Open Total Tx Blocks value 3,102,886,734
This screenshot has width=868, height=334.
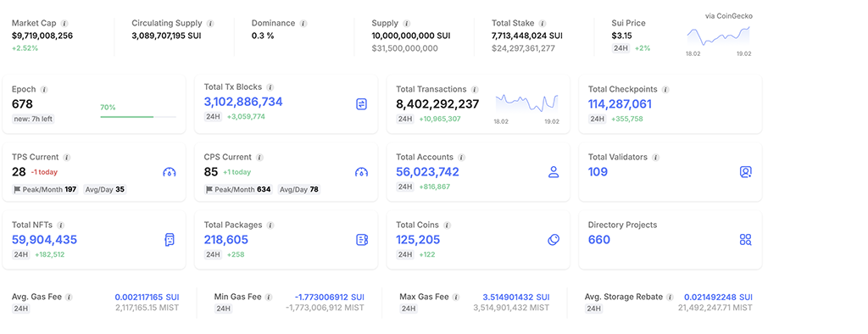(x=243, y=102)
